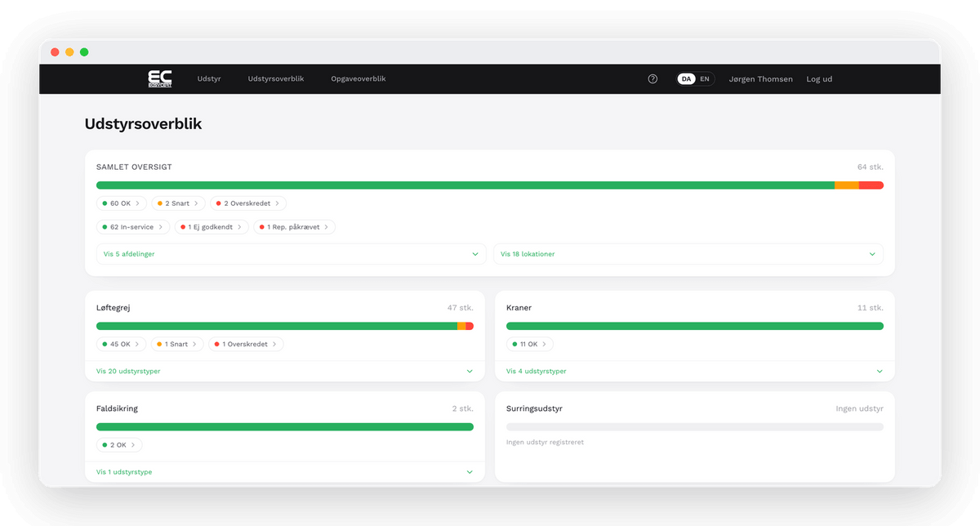This screenshot has height=526, width=980.
Task: Click the Samlet oversigt progress bar
Action: coord(490,185)
